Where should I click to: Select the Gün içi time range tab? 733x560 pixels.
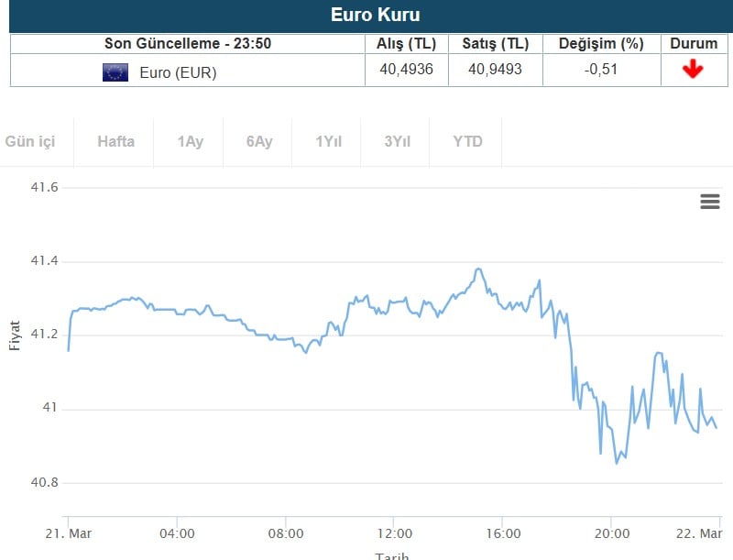click(30, 141)
